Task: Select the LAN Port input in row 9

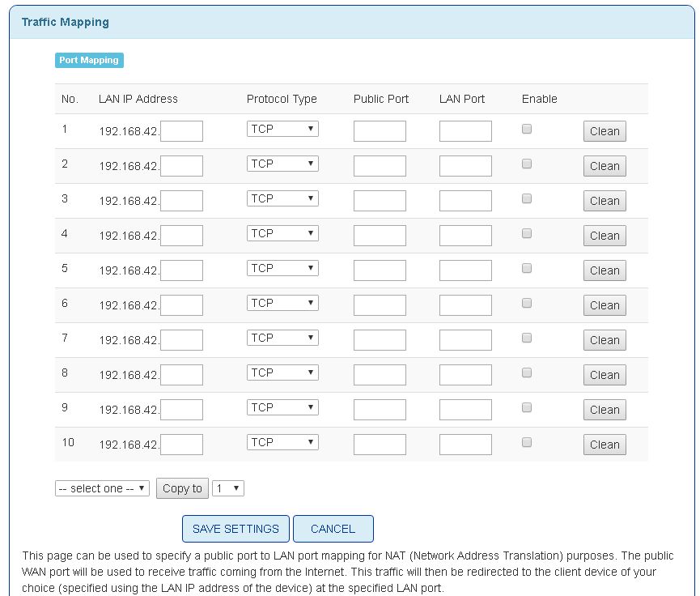Action: point(465,410)
